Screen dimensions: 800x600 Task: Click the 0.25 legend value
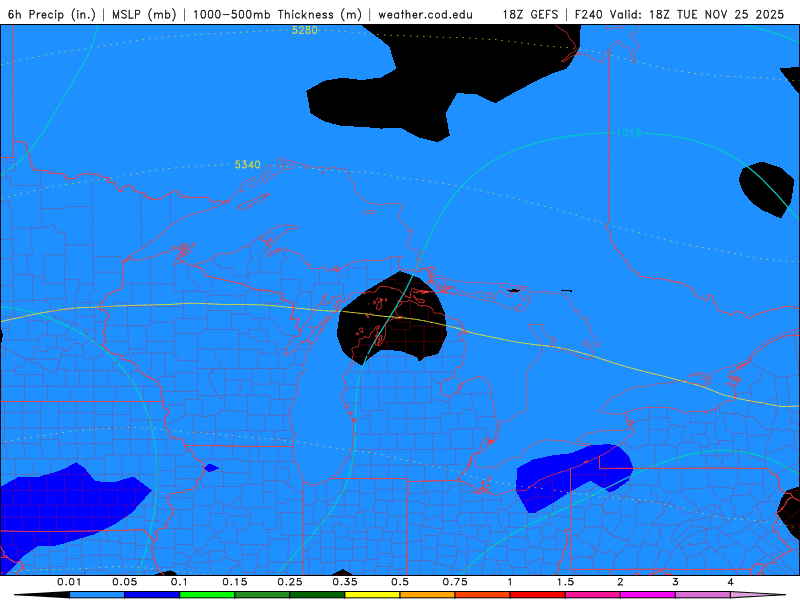click(x=290, y=582)
